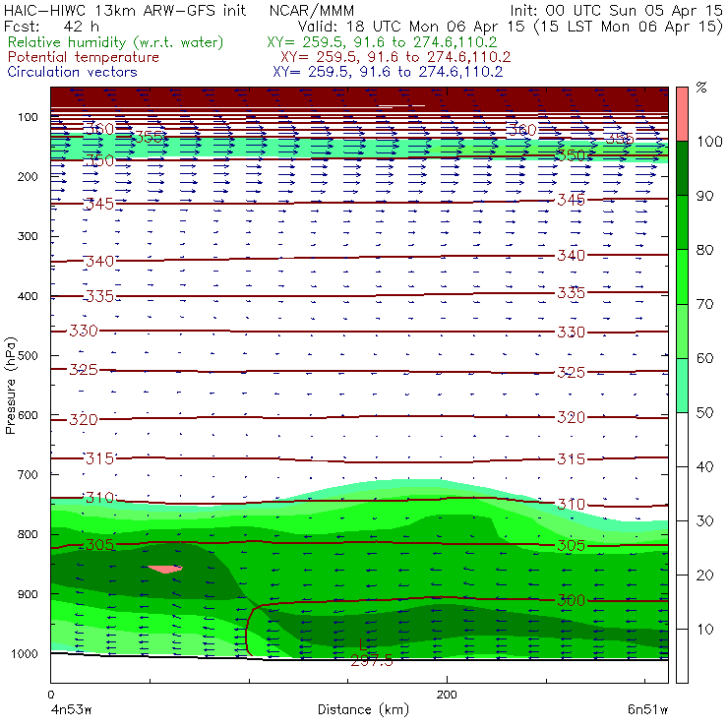Click the "4n53w" start coordinate label
Screen dimensions: 728x728
pyautogui.click(x=71, y=709)
